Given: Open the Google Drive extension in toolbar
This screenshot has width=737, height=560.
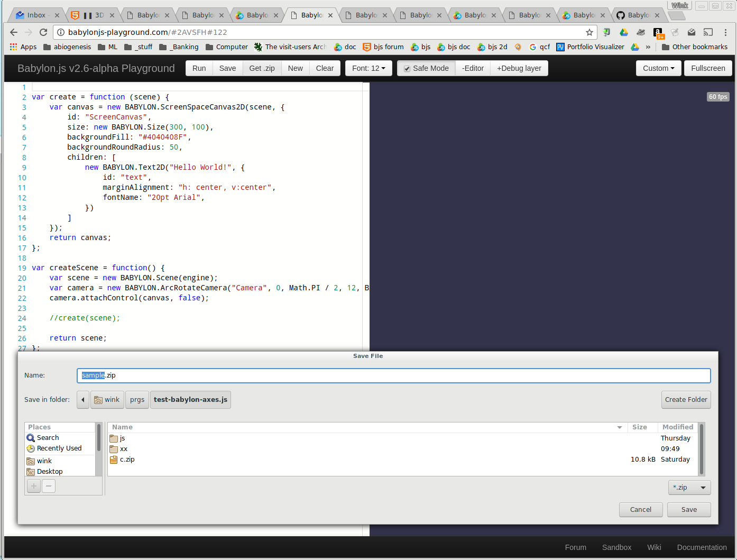Looking at the screenshot, I should click(624, 32).
